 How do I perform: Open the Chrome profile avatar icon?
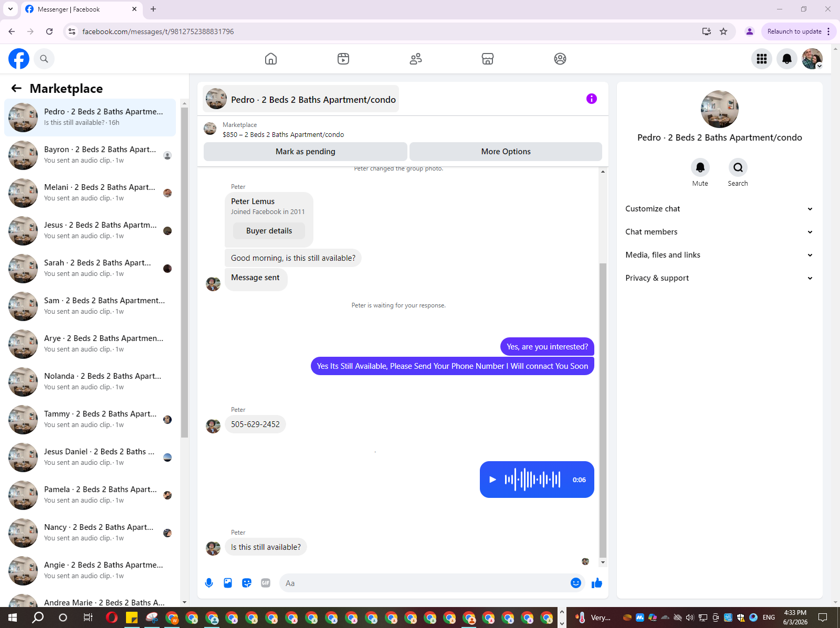point(750,31)
